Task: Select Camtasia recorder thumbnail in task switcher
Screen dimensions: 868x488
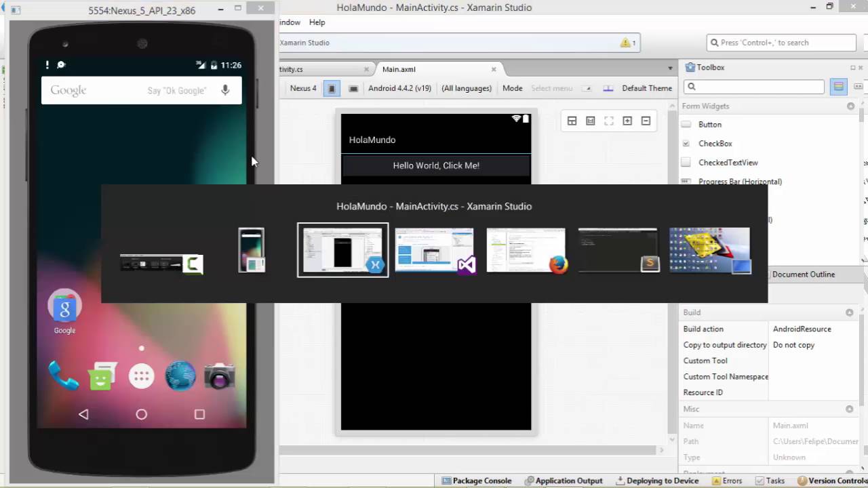Action: 161,263
